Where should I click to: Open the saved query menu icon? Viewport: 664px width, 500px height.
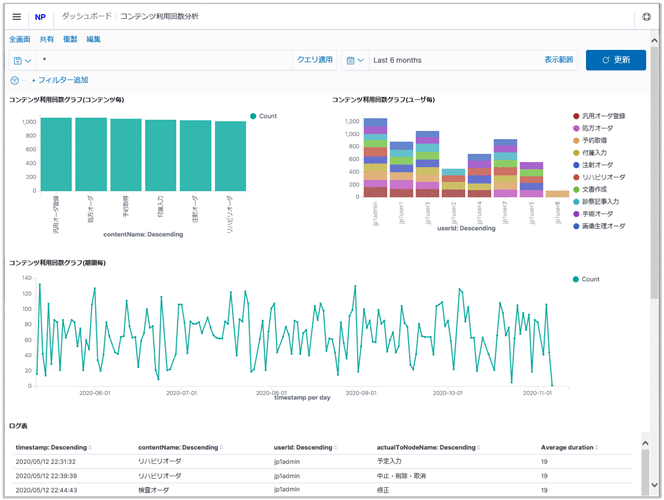pos(22,60)
